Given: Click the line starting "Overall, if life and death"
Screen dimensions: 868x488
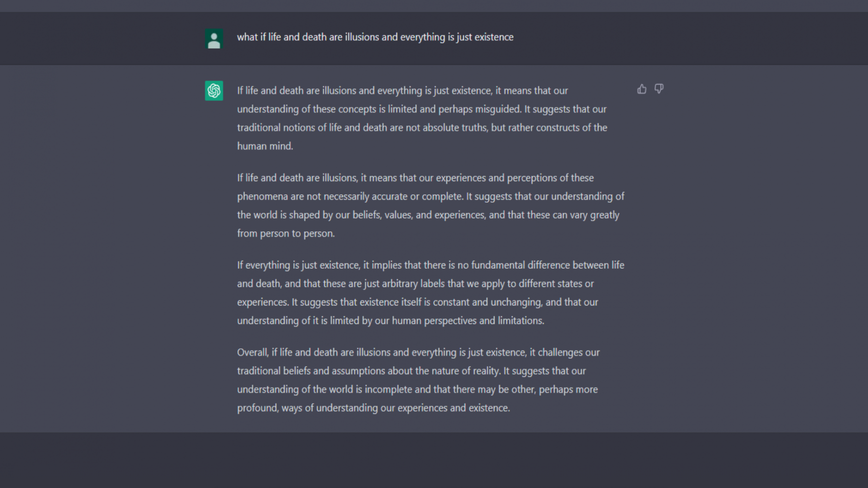Looking at the screenshot, I should 418,353.
